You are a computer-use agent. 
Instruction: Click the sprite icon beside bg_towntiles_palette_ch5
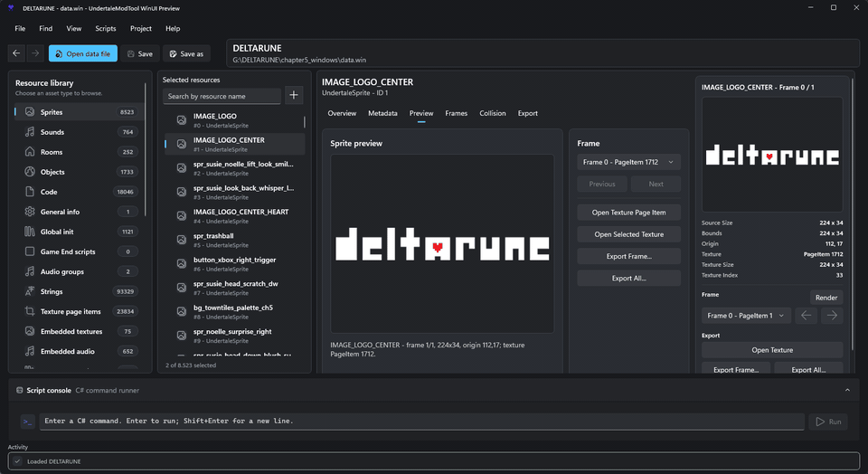point(181,312)
